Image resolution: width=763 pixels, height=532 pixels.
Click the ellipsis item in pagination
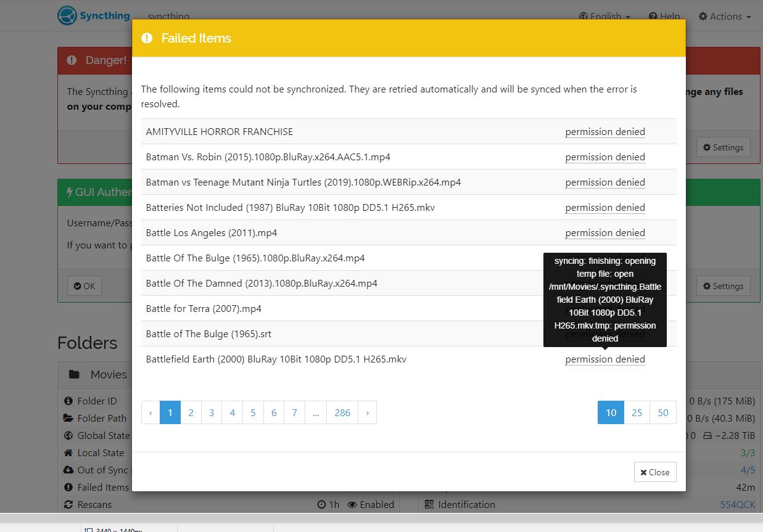click(316, 412)
